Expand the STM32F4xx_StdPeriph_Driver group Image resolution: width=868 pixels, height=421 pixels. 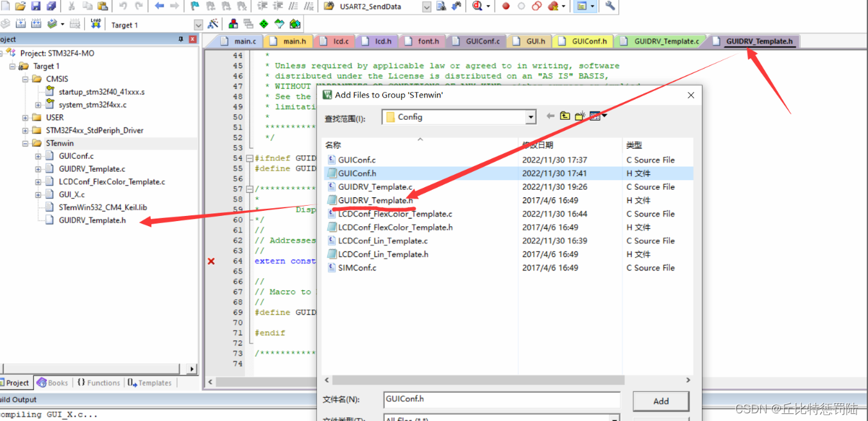[26, 131]
